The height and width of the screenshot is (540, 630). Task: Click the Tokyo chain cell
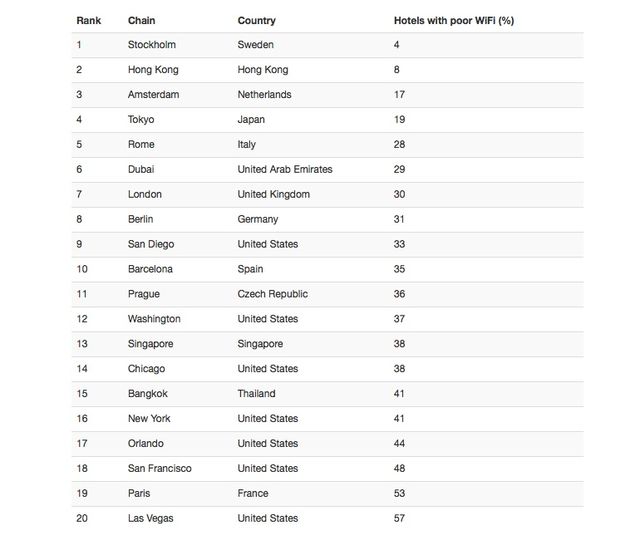tap(143, 120)
